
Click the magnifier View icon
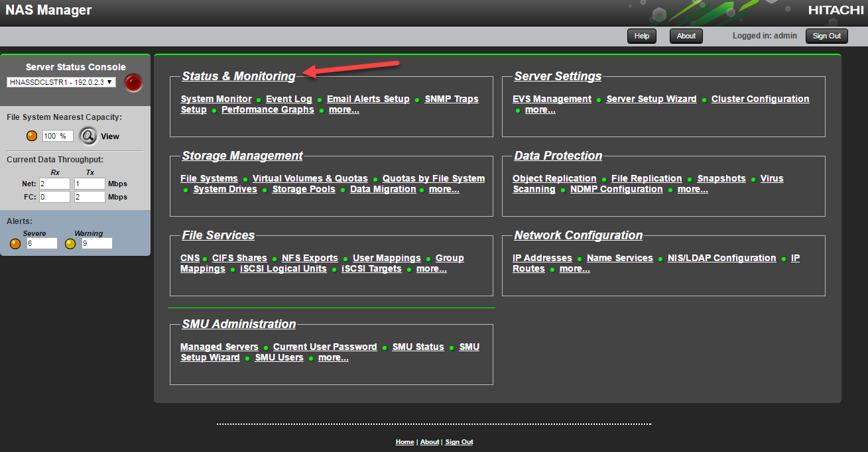[x=88, y=136]
